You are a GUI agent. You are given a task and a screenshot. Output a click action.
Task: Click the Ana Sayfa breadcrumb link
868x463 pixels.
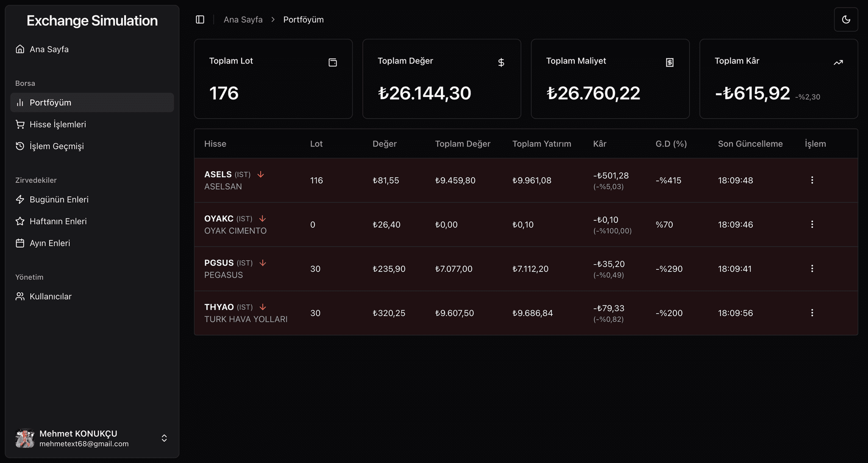[x=243, y=19]
